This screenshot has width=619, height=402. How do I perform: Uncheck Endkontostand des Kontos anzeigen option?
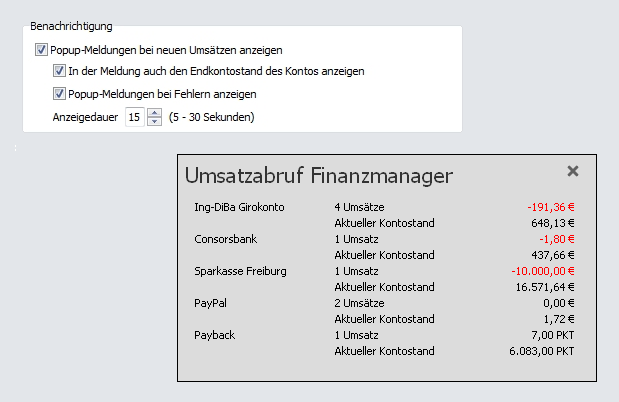(59, 72)
